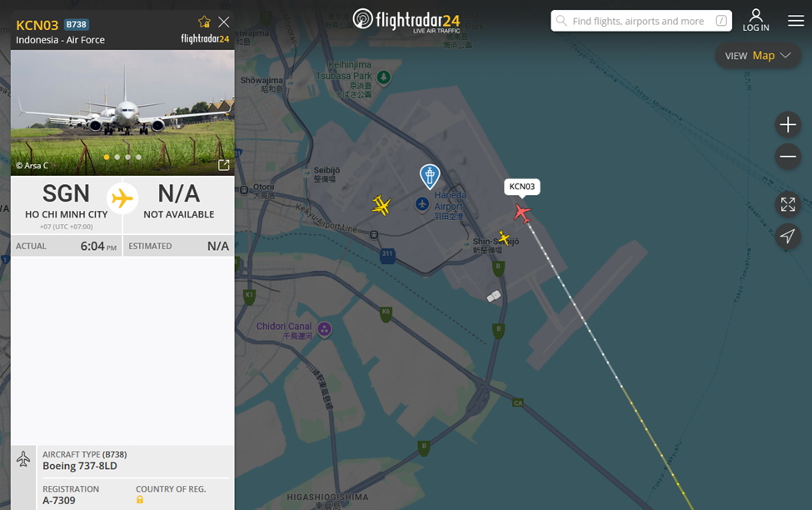This screenshot has height=510, width=812.
Task: Select the red KCN03 aircraft on map
Action: (x=522, y=213)
